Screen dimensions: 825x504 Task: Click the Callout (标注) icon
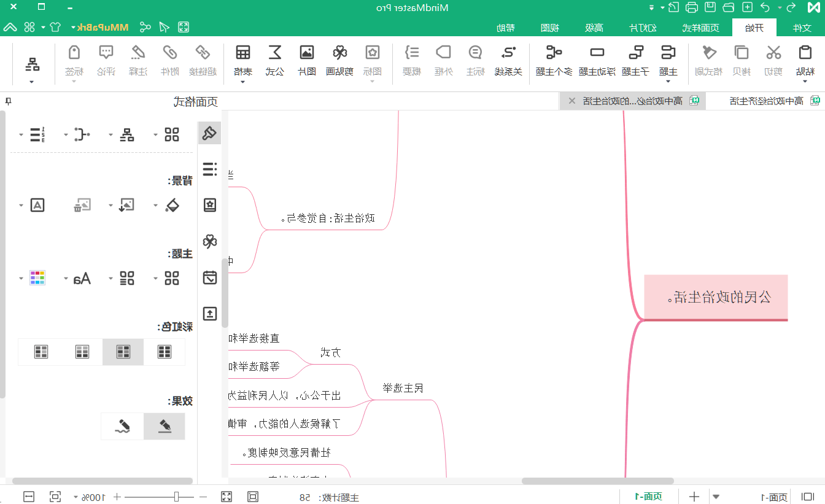point(475,52)
